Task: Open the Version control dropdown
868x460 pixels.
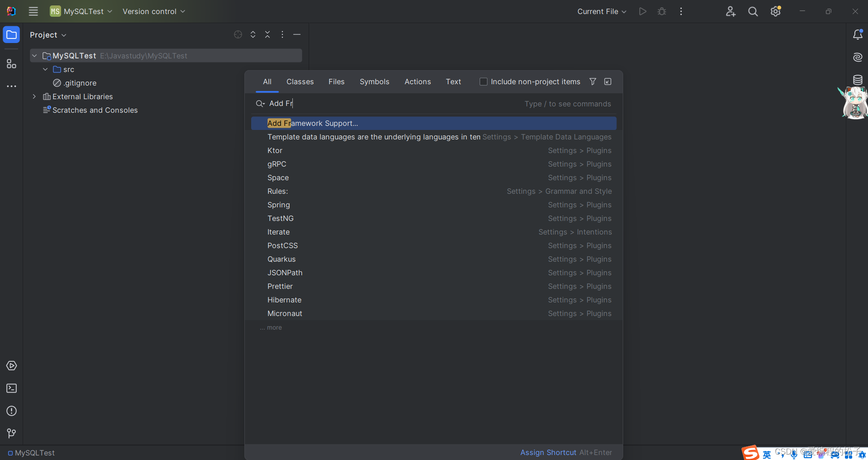Action: click(154, 11)
